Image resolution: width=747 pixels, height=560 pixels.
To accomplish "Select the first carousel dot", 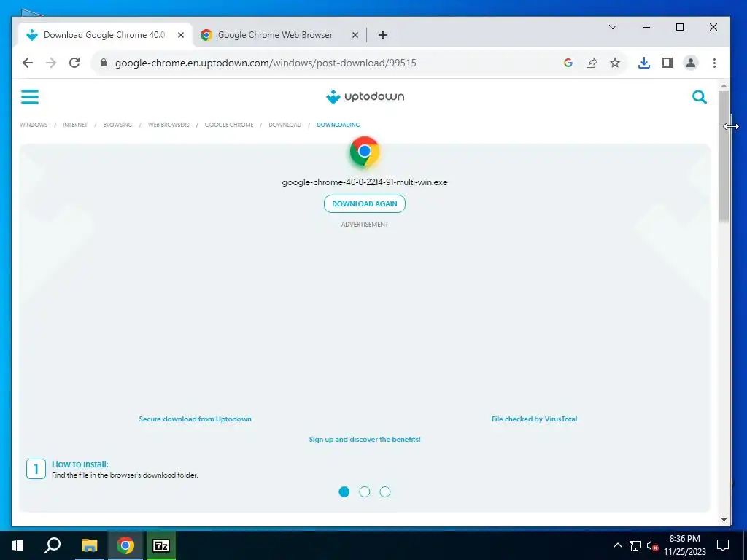I will click(x=344, y=492).
